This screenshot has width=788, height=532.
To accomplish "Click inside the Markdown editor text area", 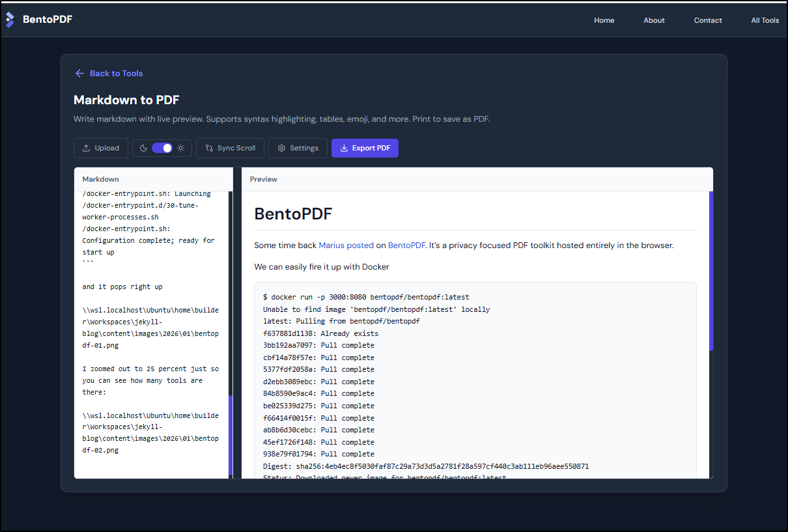I will tap(151, 326).
